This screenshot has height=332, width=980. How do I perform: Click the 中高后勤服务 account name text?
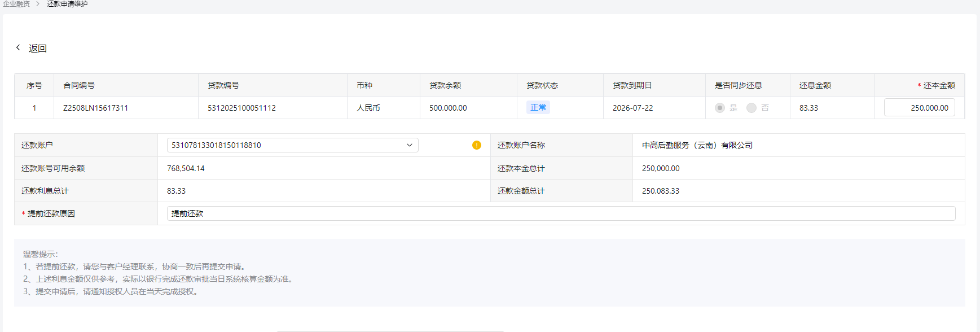[697, 145]
